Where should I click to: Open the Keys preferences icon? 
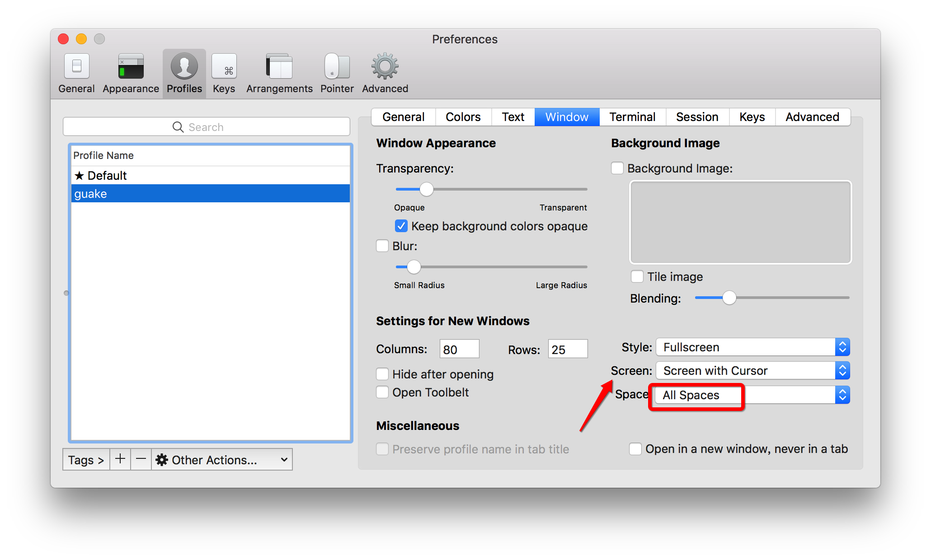224,73
